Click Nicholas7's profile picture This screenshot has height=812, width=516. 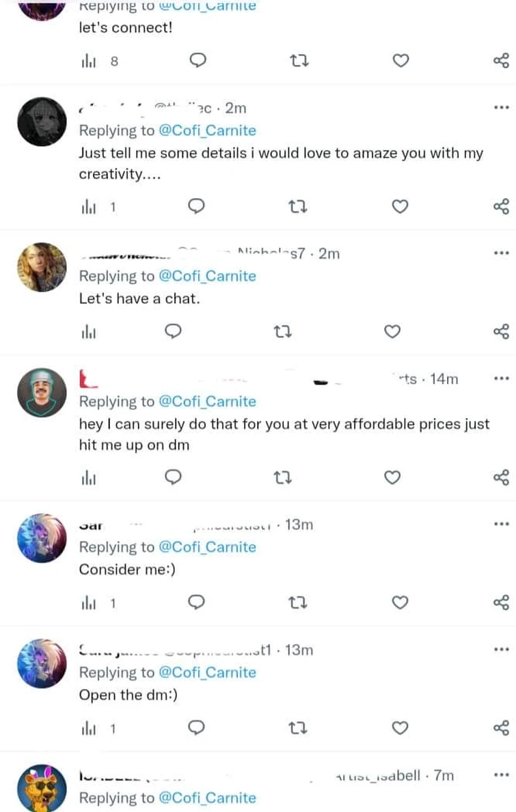42,267
